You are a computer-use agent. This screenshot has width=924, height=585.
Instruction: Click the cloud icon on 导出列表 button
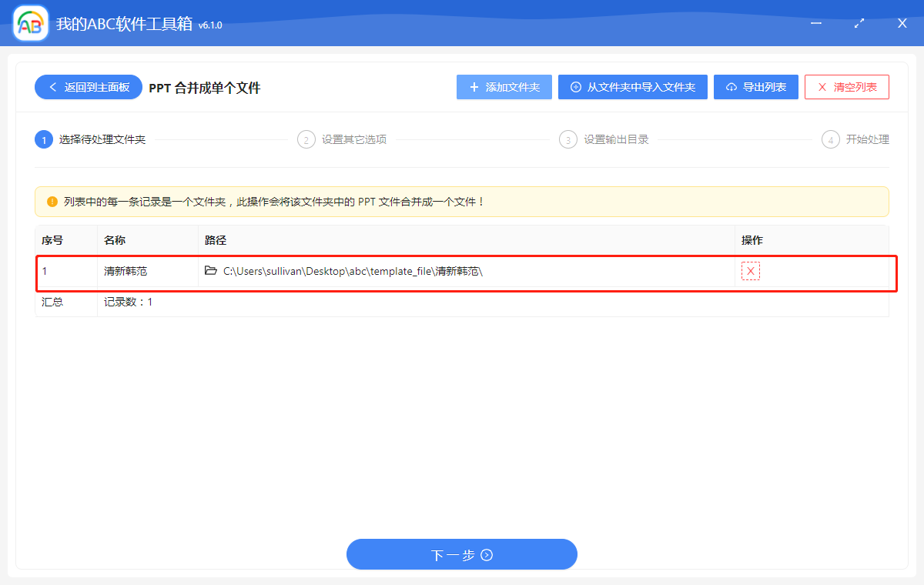point(730,86)
